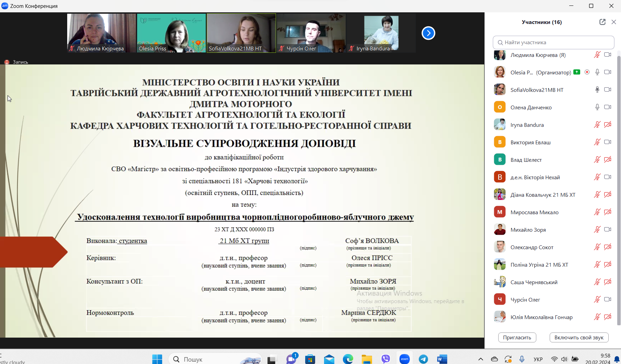621x364 pixels.
Task: Select participant Саша Чернявський in list
Action: pos(553,282)
